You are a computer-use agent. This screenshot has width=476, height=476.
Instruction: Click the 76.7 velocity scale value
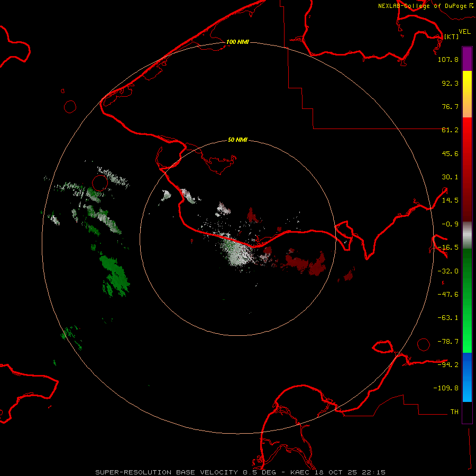pos(450,106)
